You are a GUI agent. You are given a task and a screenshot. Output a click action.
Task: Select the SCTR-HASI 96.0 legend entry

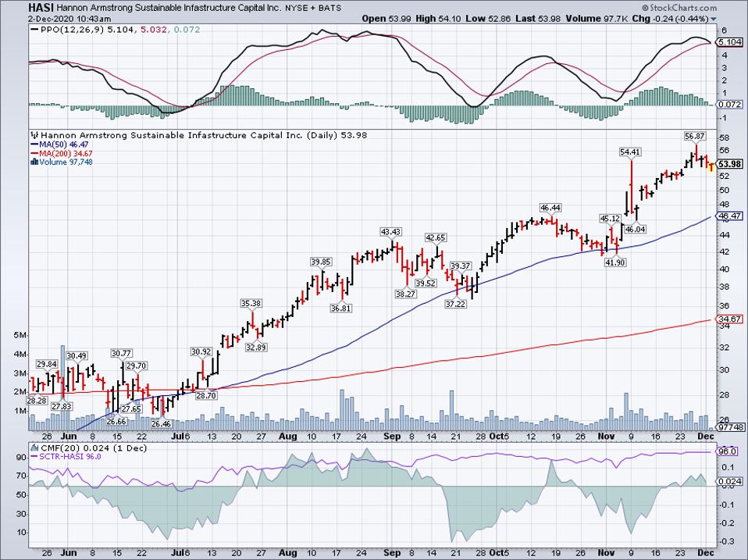70,457
